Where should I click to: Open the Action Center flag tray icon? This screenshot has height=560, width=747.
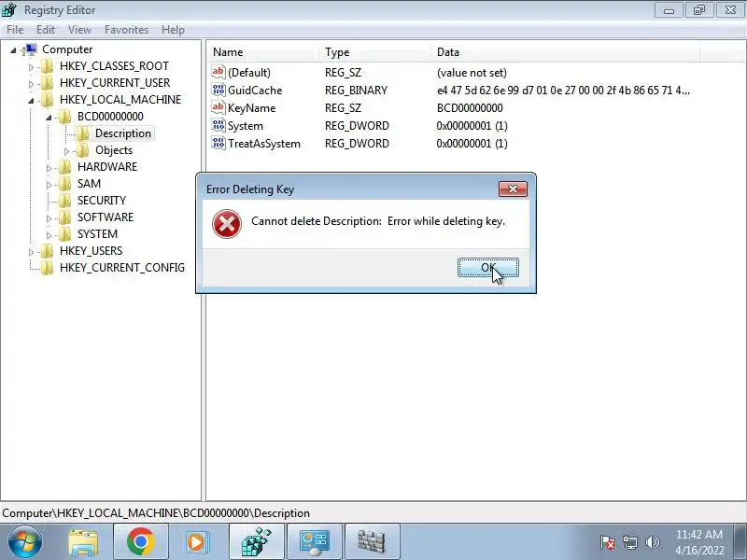pyautogui.click(x=608, y=542)
